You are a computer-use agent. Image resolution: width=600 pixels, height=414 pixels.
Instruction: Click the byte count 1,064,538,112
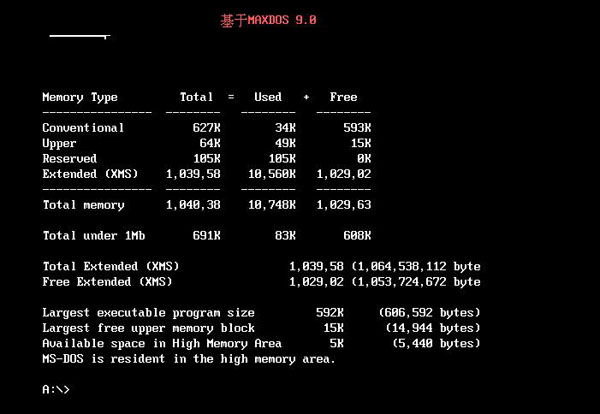pos(401,267)
